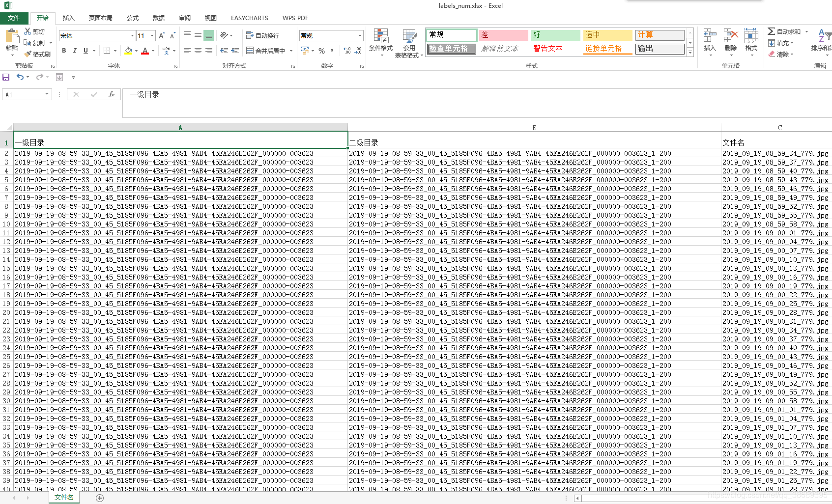Screen dimensions: 832x504
Task: Click the Cut (剪切) scissors button
Action: [34, 31]
